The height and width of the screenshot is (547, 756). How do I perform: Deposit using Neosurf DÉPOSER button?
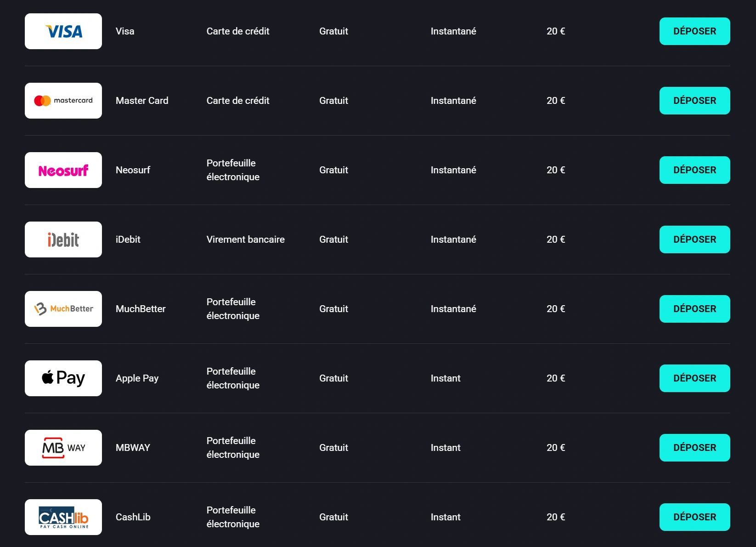click(694, 170)
